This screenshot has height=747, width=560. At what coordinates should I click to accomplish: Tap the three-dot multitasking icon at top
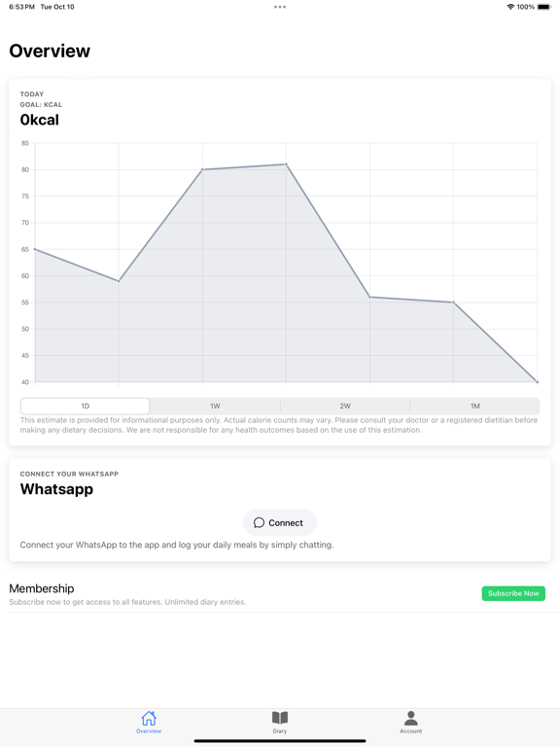click(280, 7)
